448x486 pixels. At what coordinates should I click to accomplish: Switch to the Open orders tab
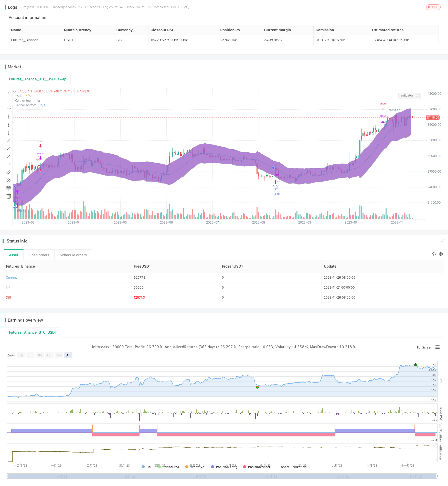(x=39, y=255)
